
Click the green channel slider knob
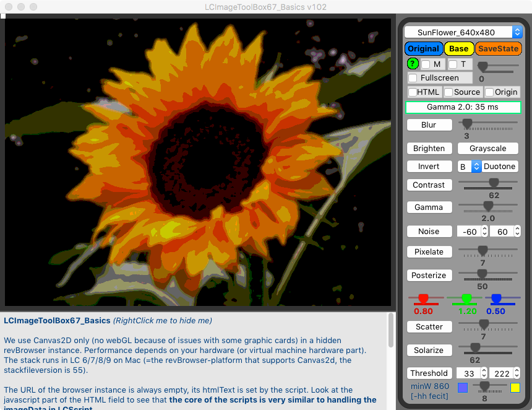point(467,299)
